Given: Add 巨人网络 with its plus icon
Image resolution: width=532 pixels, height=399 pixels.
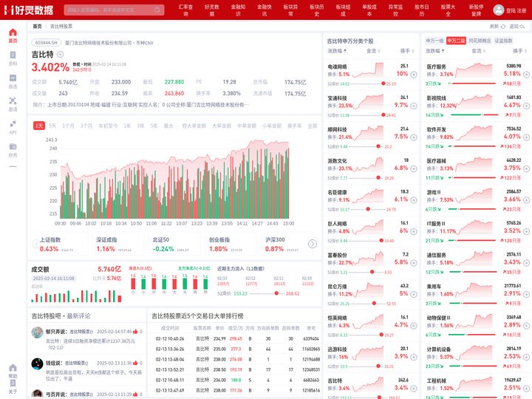Looking at the screenshot, I should 414,231.
